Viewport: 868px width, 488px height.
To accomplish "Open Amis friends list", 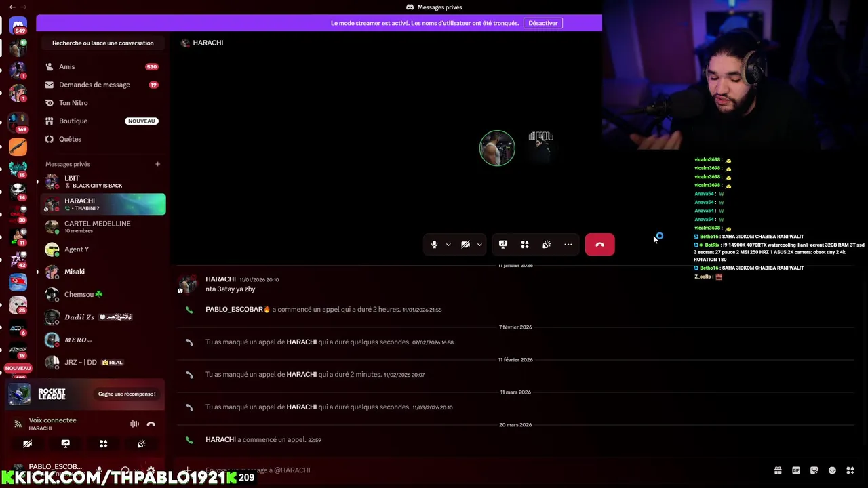I will point(102,66).
